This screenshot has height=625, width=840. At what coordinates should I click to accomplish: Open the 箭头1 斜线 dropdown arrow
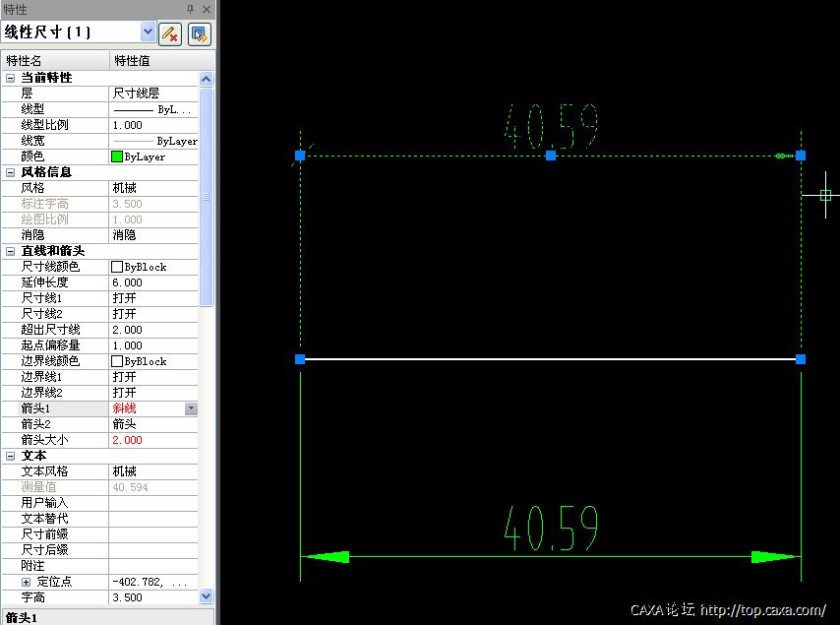[x=191, y=408]
